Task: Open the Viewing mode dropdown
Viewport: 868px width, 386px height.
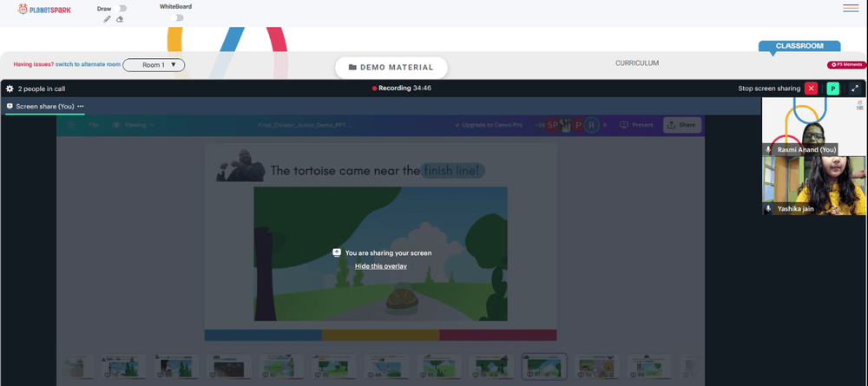Action: 134,125
